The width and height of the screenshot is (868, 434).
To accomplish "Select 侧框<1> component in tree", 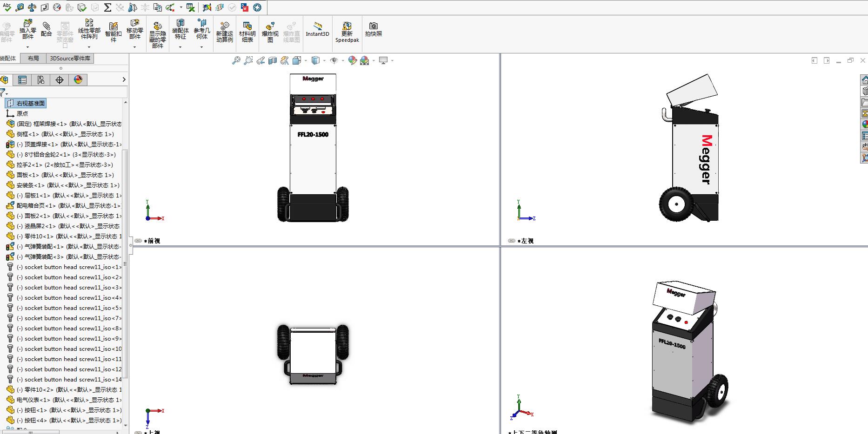I will 60,134.
